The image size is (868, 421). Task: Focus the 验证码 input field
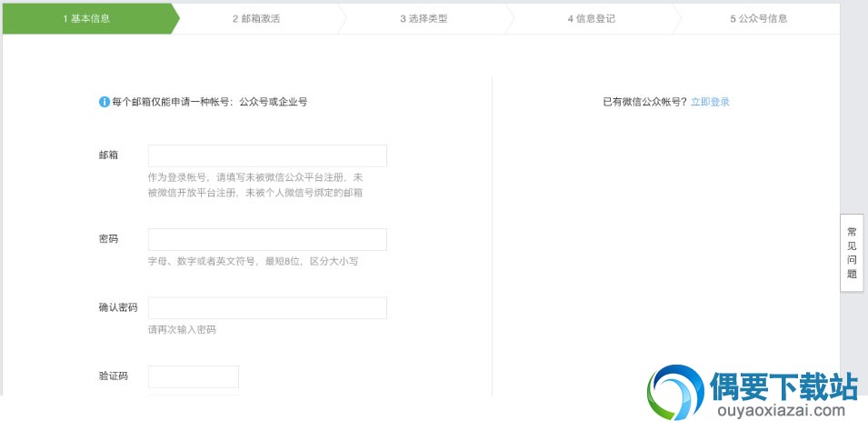click(194, 376)
